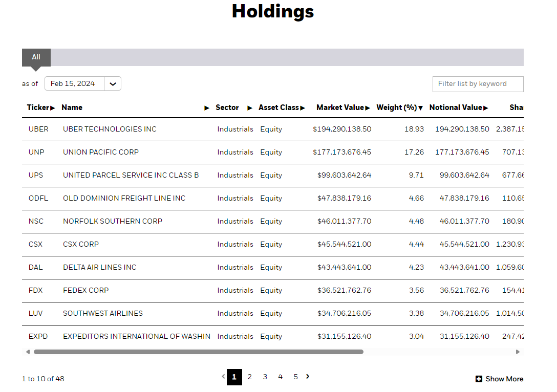557x392 pixels.
Task: Click market value $194,290,138.50
Action: pyautogui.click(x=342, y=129)
